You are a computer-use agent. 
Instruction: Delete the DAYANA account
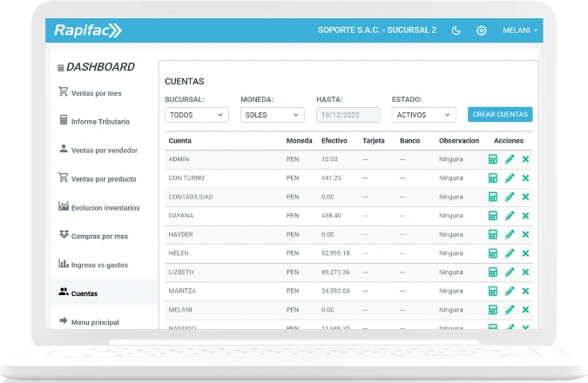(525, 216)
